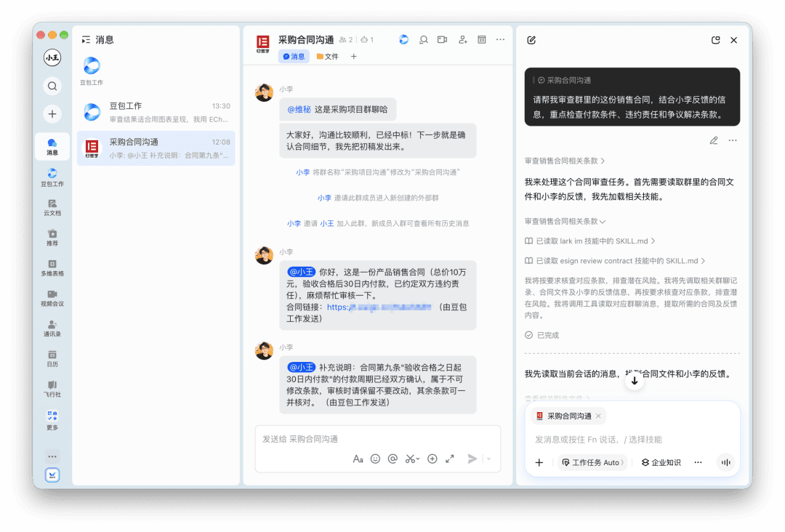Viewport: 785px width, 532px height.
Task: Expand 已读取 lark im 技能 SKILL.md
Action: 590,241
